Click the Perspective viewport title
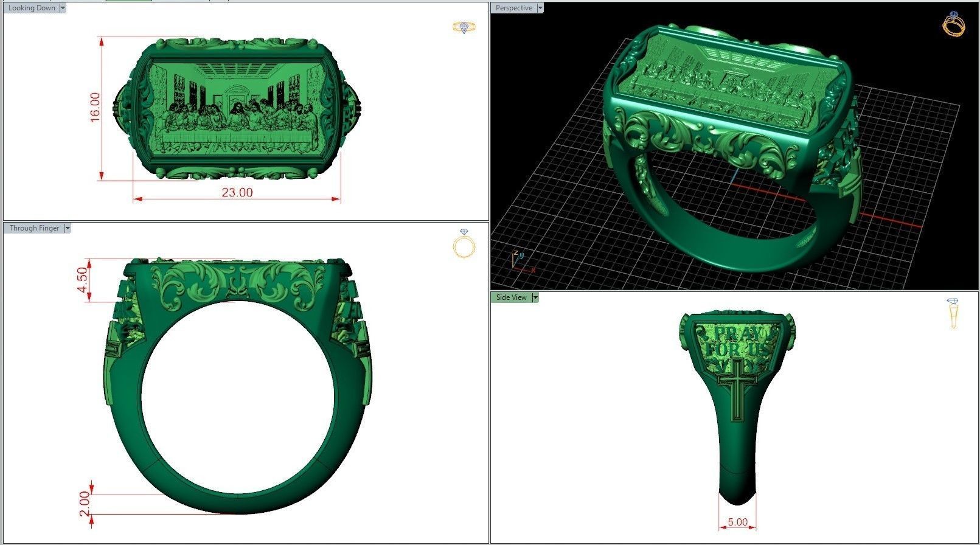Image resolution: width=980 pixels, height=545 pixels. [513, 8]
